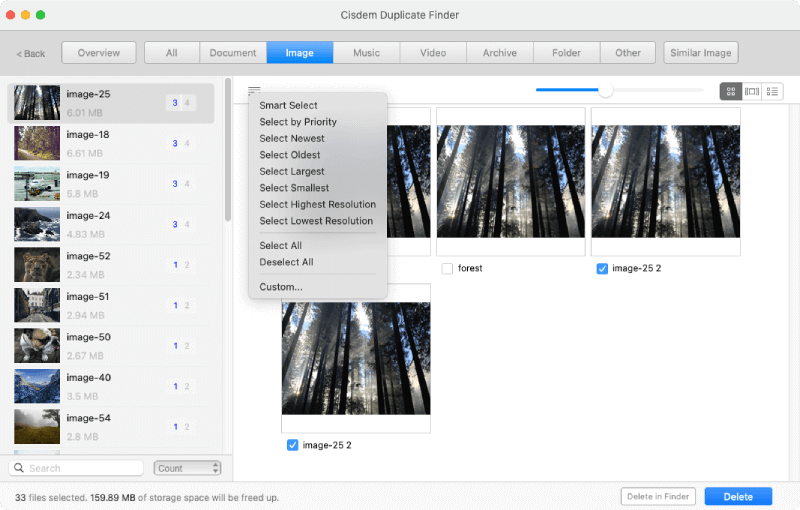
Task: Open the Count sort dropdown
Action: (x=187, y=468)
